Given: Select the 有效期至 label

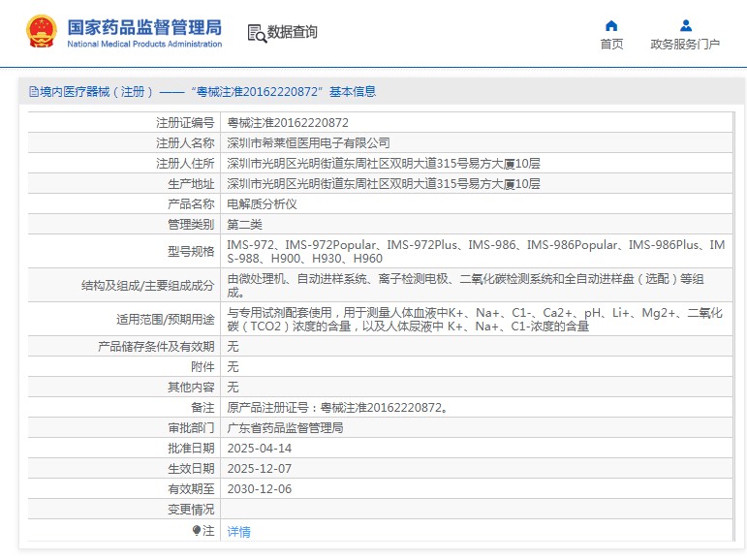Looking at the screenshot, I should (x=191, y=489).
